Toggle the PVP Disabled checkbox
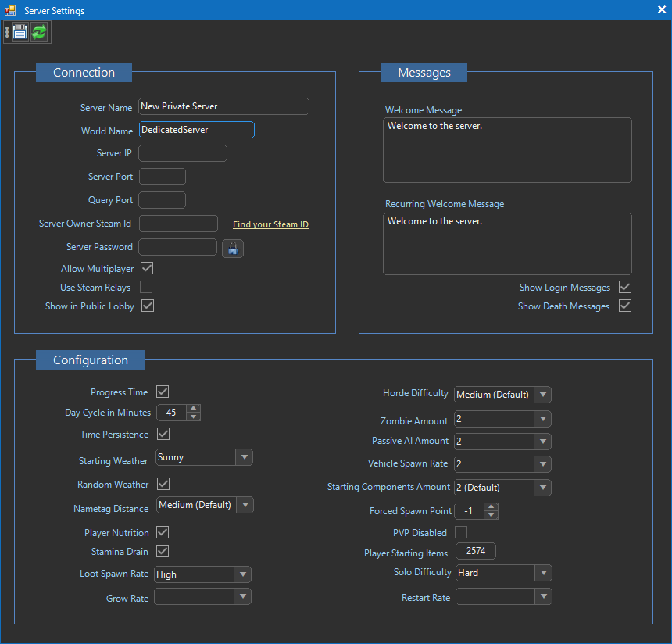This screenshot has width=672, height=644. 461,532
